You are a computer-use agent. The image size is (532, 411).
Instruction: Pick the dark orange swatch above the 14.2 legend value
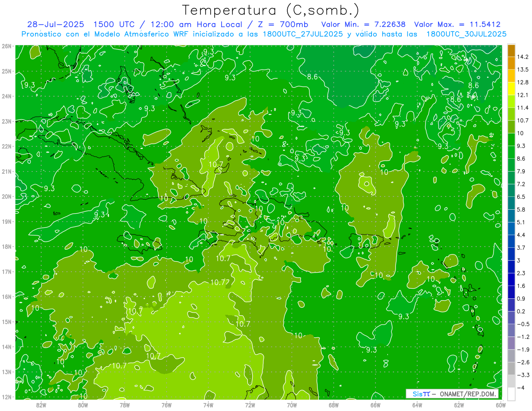pyautogui.click(x=511, y=51)
